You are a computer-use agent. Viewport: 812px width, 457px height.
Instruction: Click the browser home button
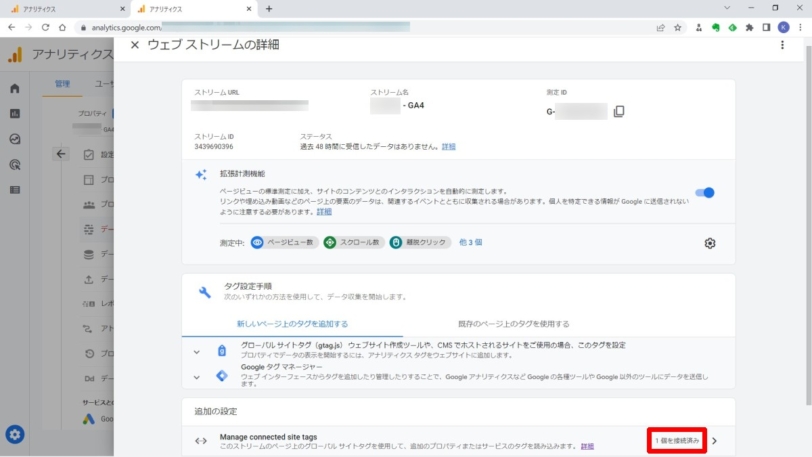(63, 27)
